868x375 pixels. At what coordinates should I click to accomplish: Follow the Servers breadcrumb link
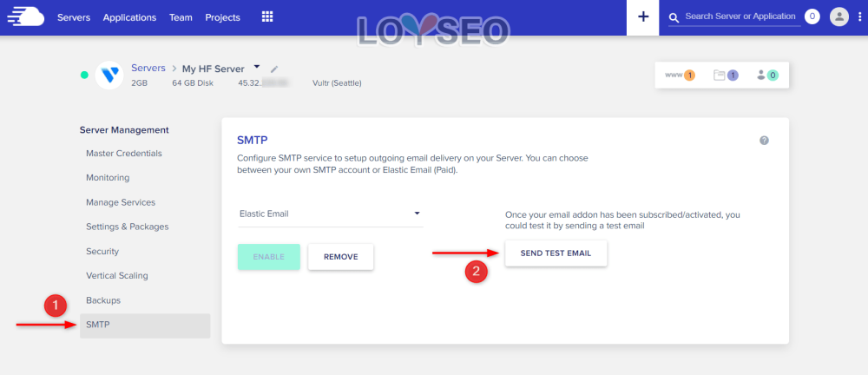[148, 68]
